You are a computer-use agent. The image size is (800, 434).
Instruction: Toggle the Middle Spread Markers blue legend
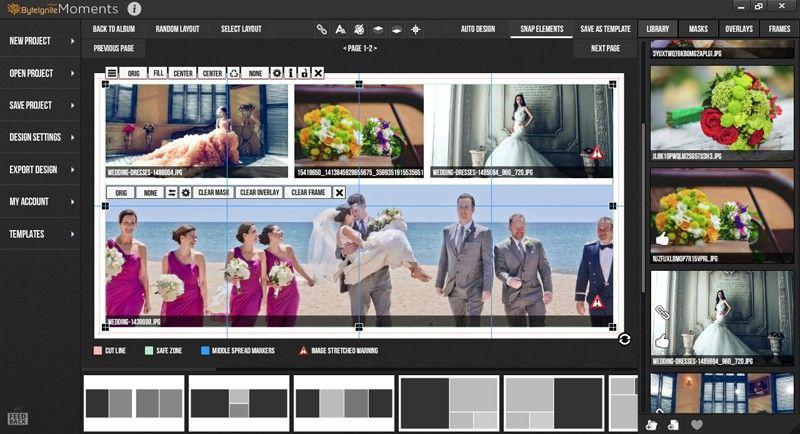pos(205,351)
